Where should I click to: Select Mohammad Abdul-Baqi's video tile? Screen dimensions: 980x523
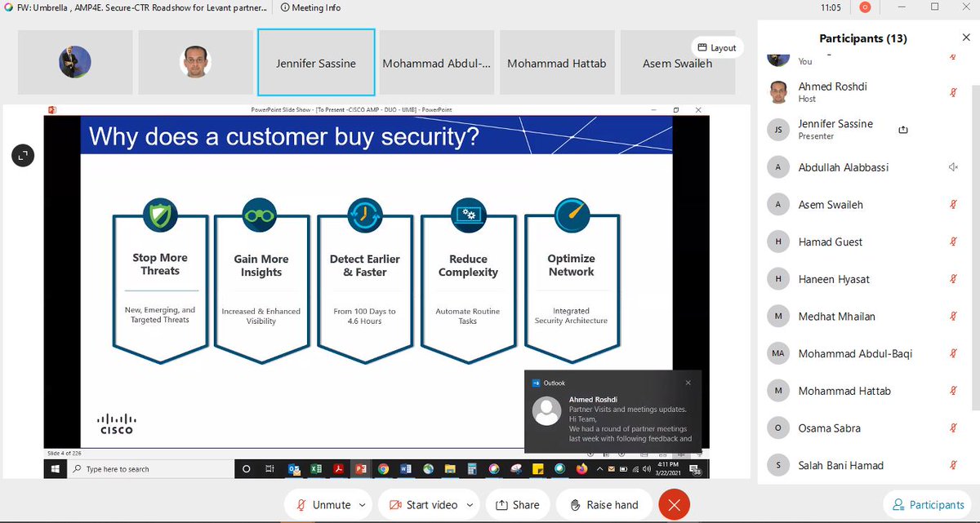[437, 63]
